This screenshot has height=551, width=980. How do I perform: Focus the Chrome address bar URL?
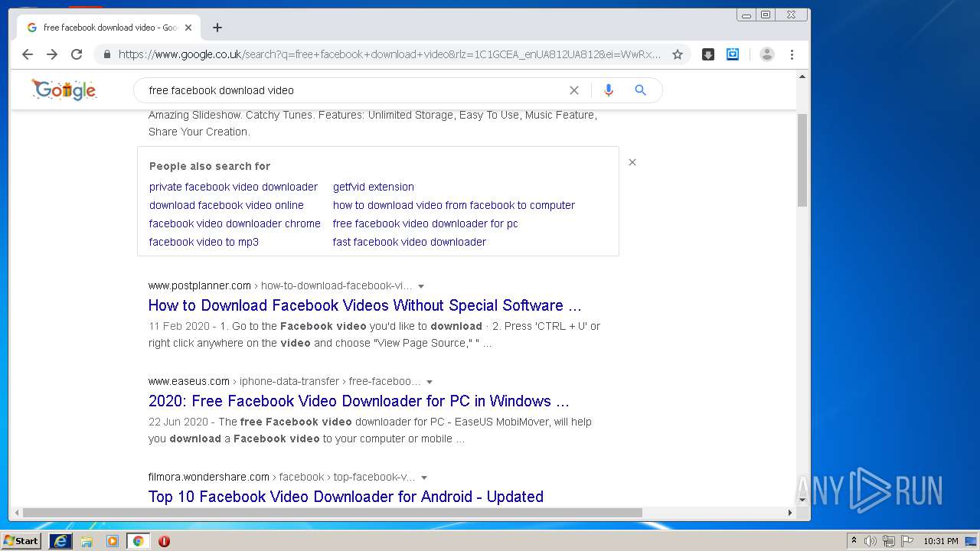390,54
